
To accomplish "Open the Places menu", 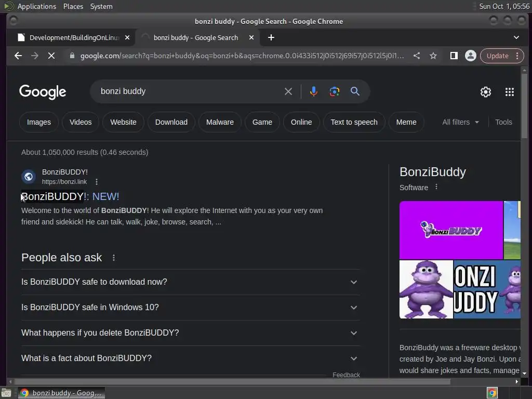I will [73, 6].
